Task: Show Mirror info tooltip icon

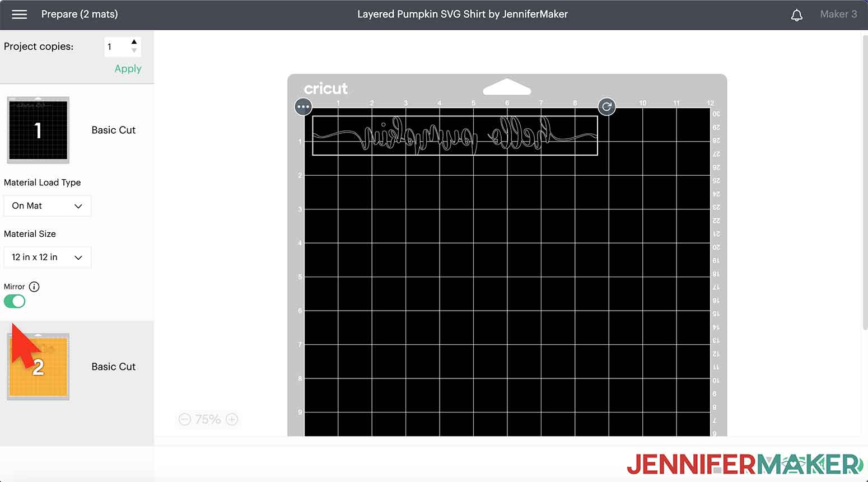Action: point(34,287)
